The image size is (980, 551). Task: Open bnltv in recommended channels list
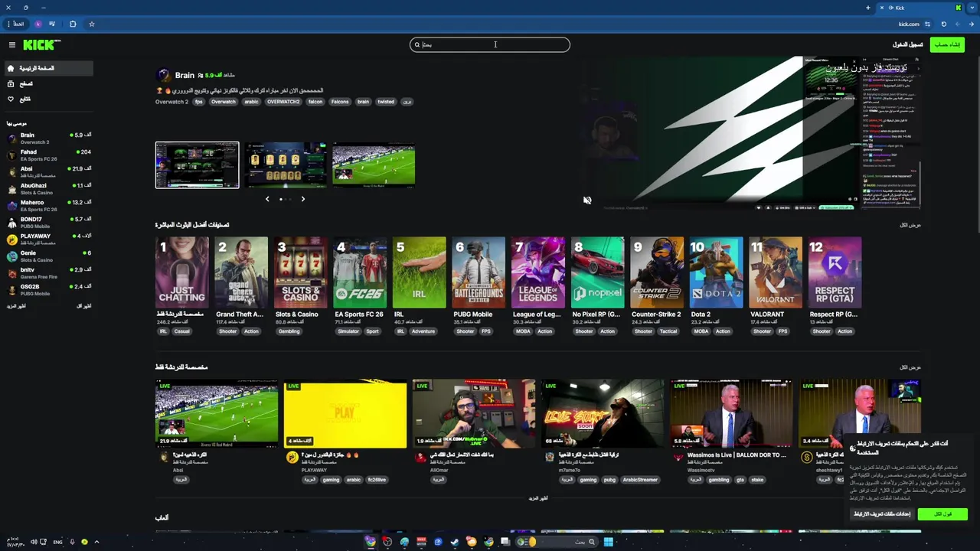[x=48, y=272]
